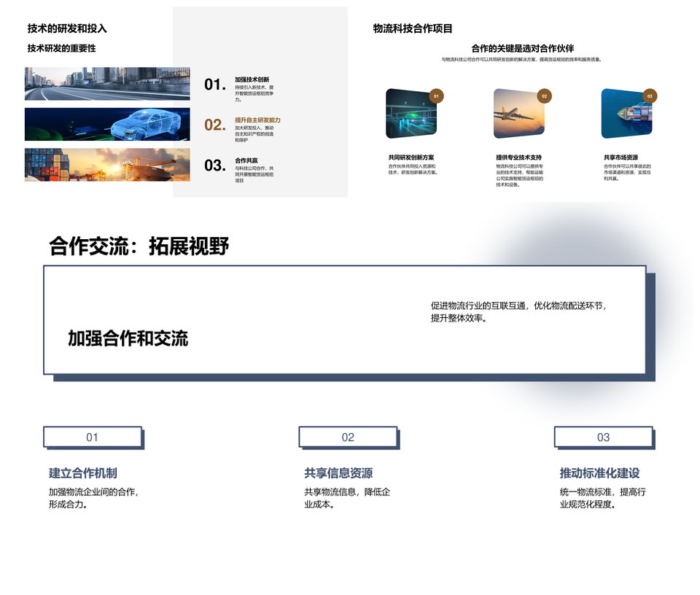
Task: Select the blue wireframe car image
Action: (107, 124)
